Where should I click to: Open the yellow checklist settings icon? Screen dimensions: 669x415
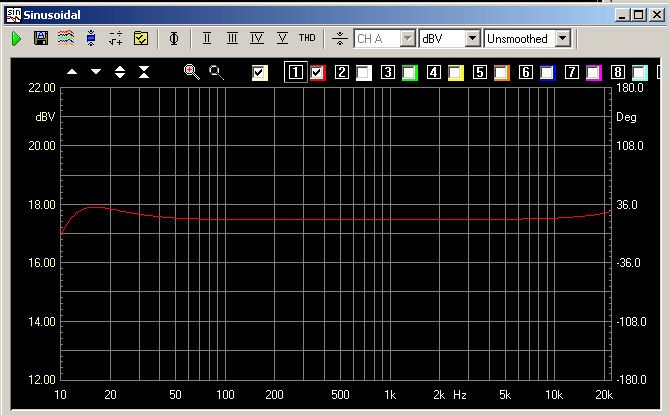click(x=140, y=38)
